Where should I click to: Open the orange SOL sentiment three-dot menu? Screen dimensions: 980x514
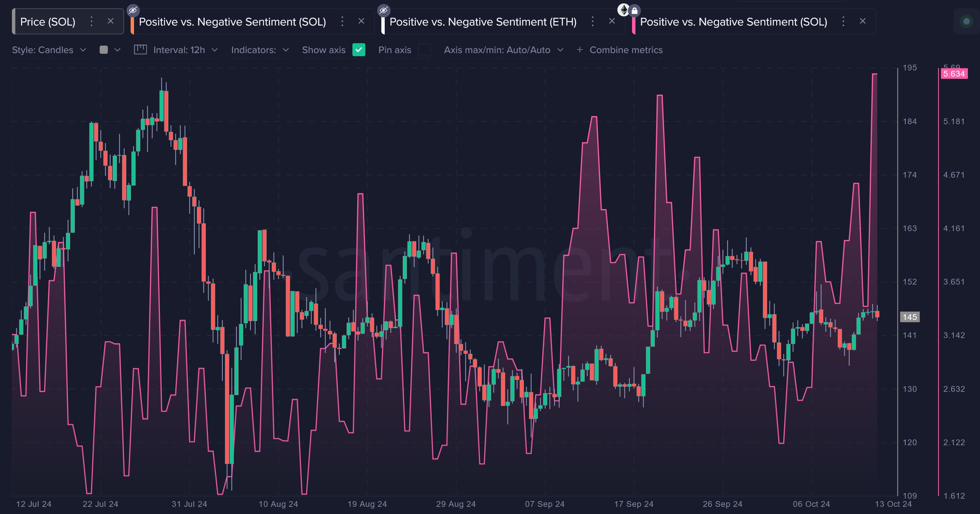[x=342, y=21]
